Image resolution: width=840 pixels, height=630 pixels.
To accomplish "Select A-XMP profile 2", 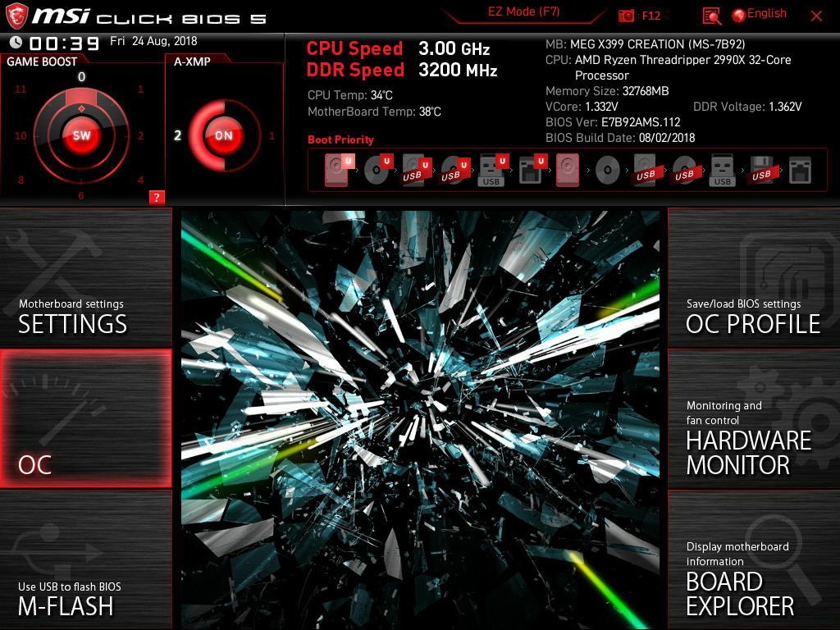I will [177, 135].
